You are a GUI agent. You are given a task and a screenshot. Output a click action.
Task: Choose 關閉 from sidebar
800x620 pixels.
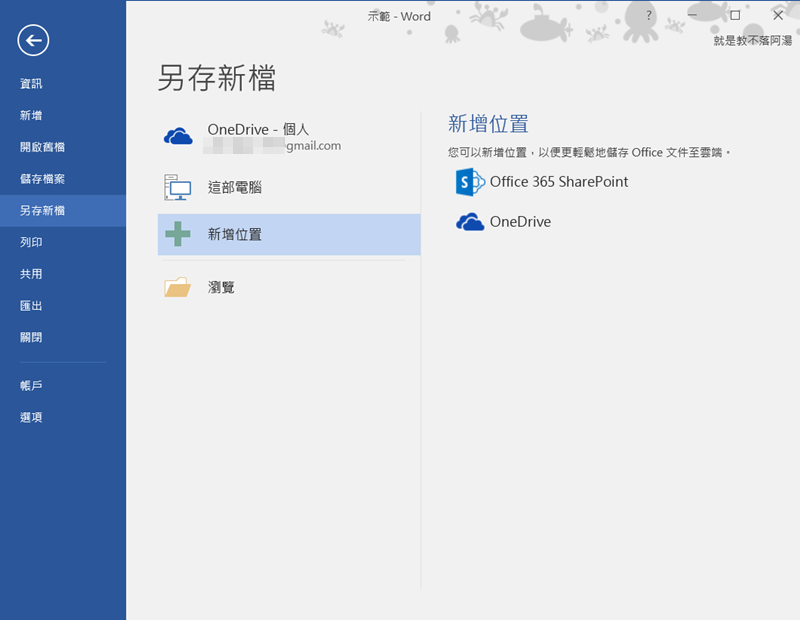31,337
